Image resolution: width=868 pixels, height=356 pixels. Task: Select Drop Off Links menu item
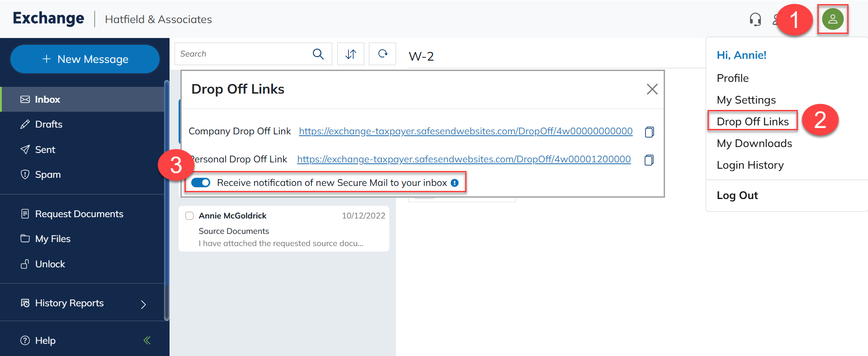pyautogui.click(x=752, y=122)
